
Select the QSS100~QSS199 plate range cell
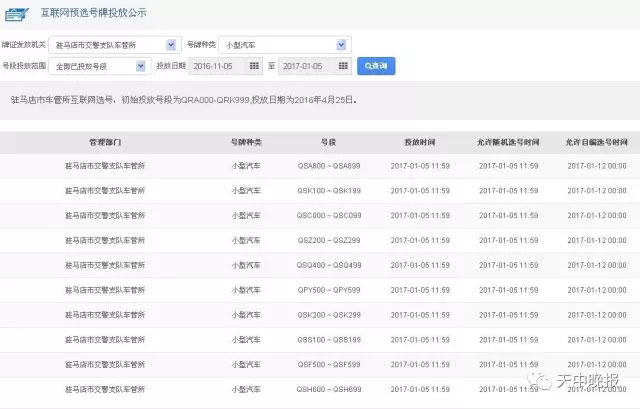(329, 340)
